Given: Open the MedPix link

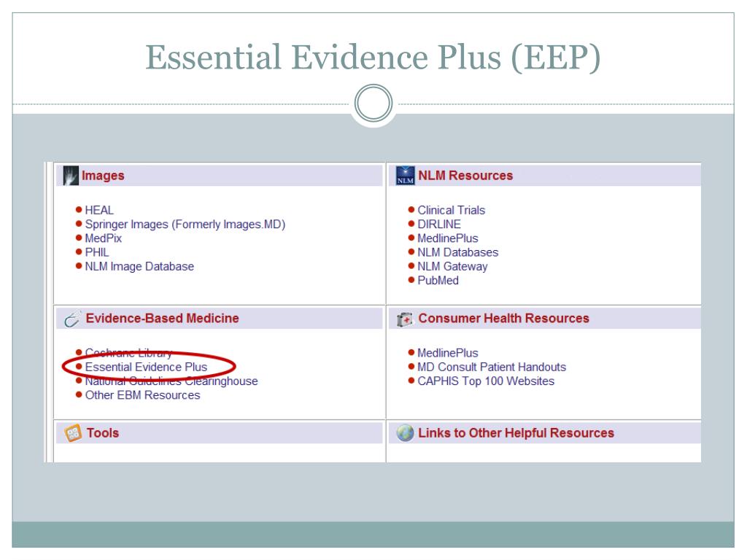Looking at the screenshot, I should 104,238.
